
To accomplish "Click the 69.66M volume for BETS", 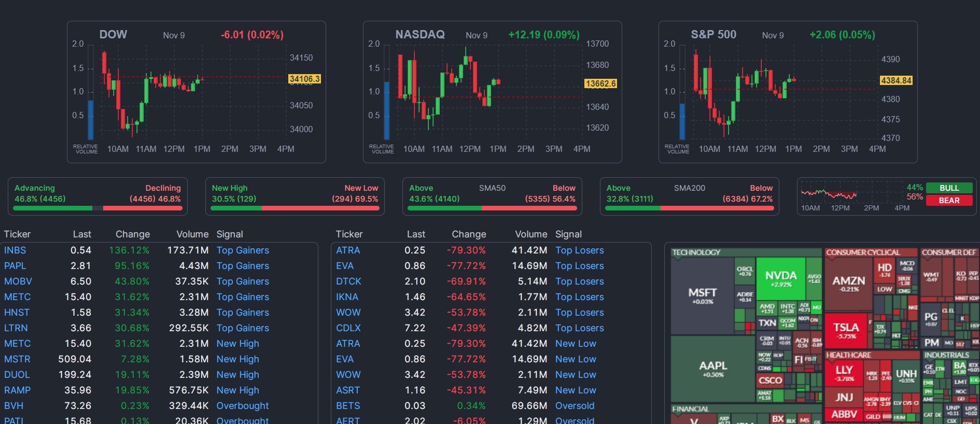I will pos(529,406).
